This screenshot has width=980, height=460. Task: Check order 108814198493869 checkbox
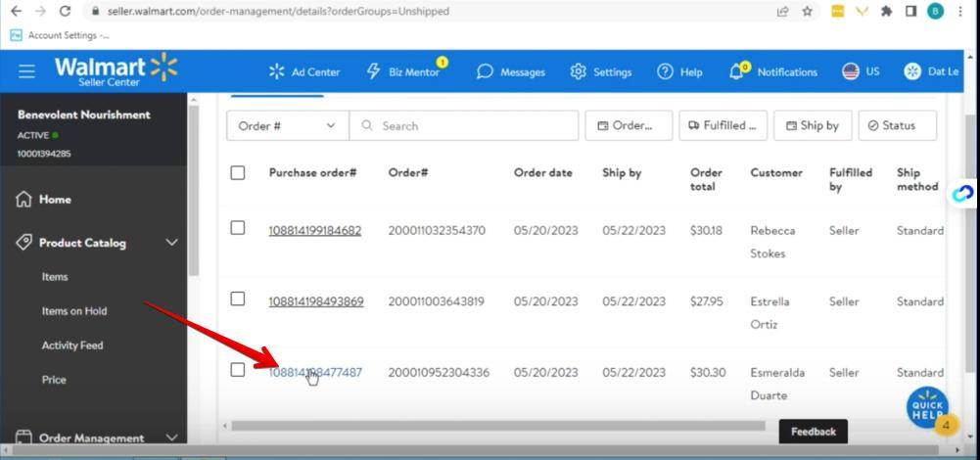[238, 299]
